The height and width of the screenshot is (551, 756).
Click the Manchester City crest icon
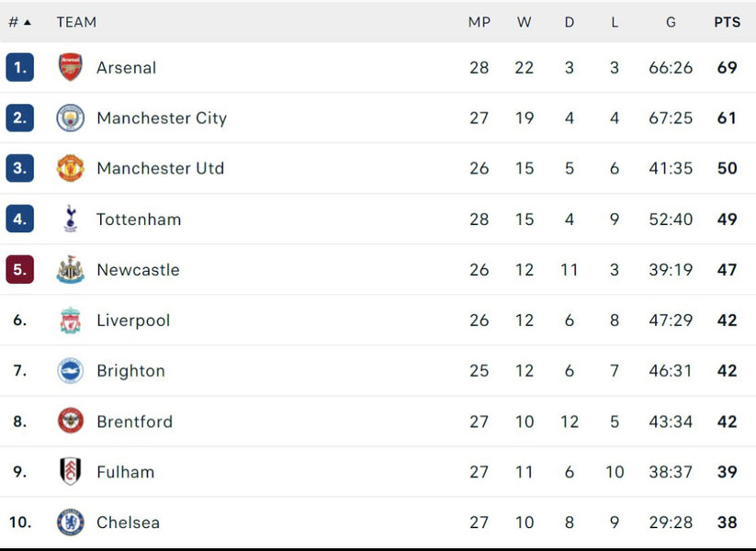71,118
